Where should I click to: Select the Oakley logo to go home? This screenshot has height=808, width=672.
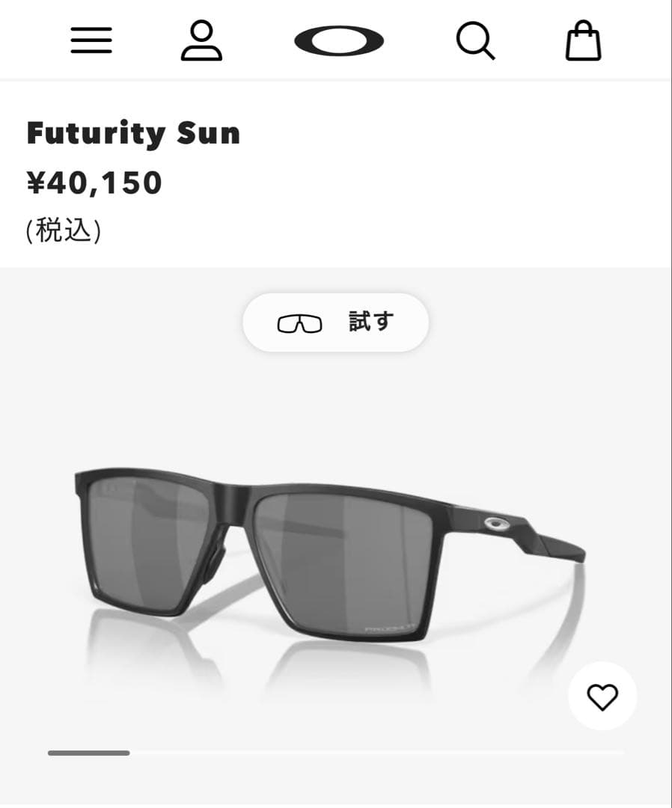(x=340, y=40)
